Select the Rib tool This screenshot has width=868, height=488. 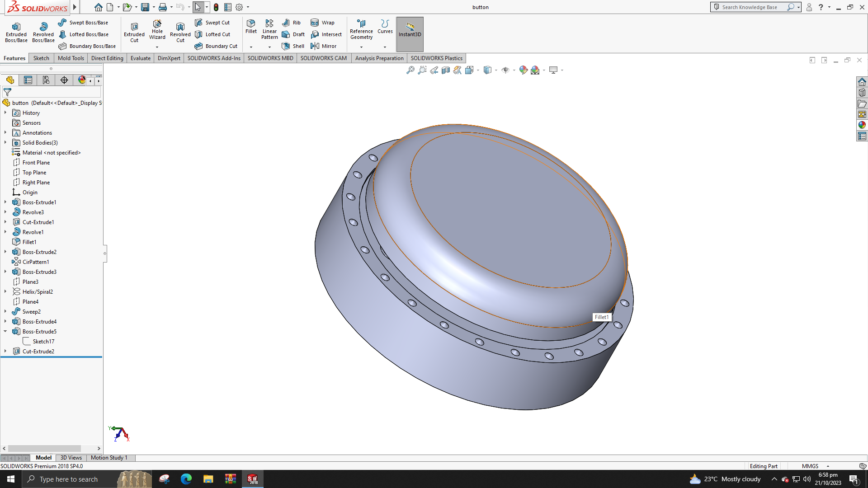tap(291, 23)
